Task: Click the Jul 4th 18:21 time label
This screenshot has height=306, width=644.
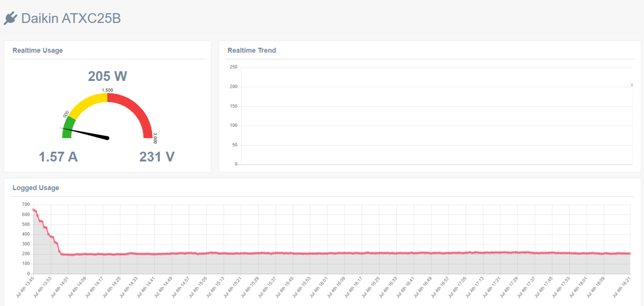Action: (x=621, y=287)
